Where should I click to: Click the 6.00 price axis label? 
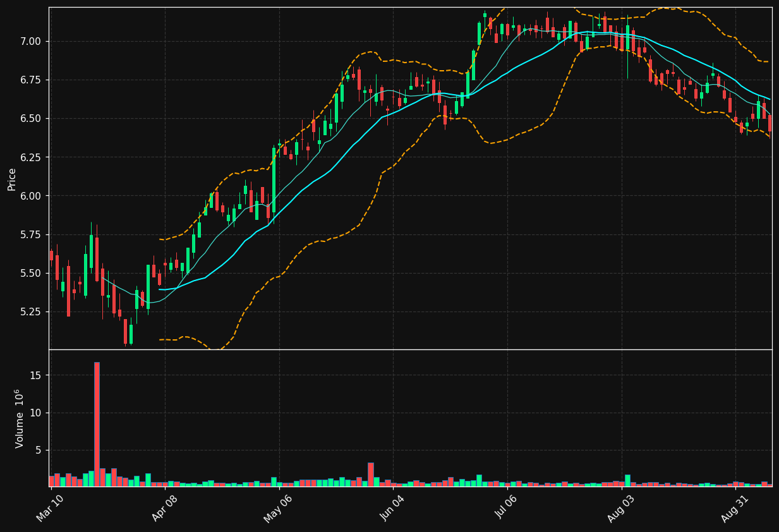pyautogui.click(x=30, y=196)
